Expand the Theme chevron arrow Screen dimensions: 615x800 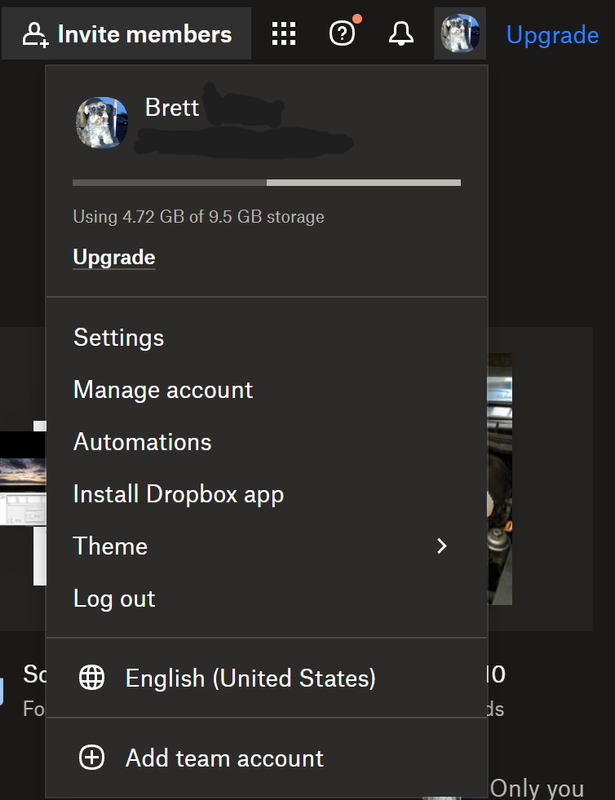click(442, 546)
